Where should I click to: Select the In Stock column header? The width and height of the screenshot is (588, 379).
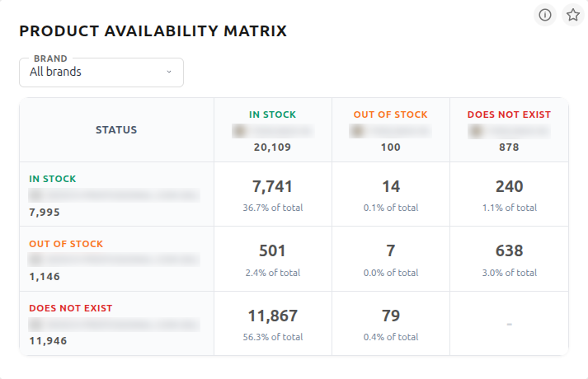pyautogui.click(x=272, y=115)
